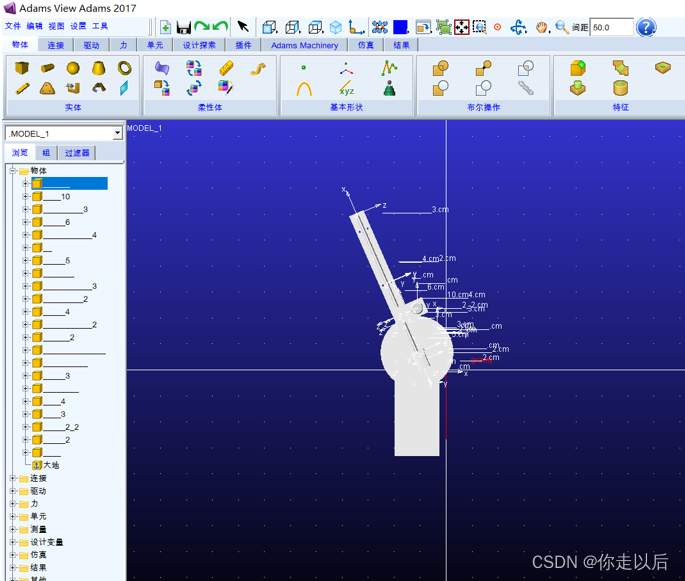Expand the 驱动 tree folder
685x581 pixels.
pos(13,491)
